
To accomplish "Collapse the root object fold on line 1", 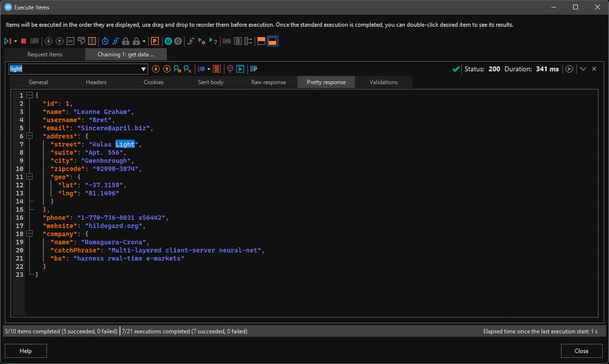I will click(29, 95).
